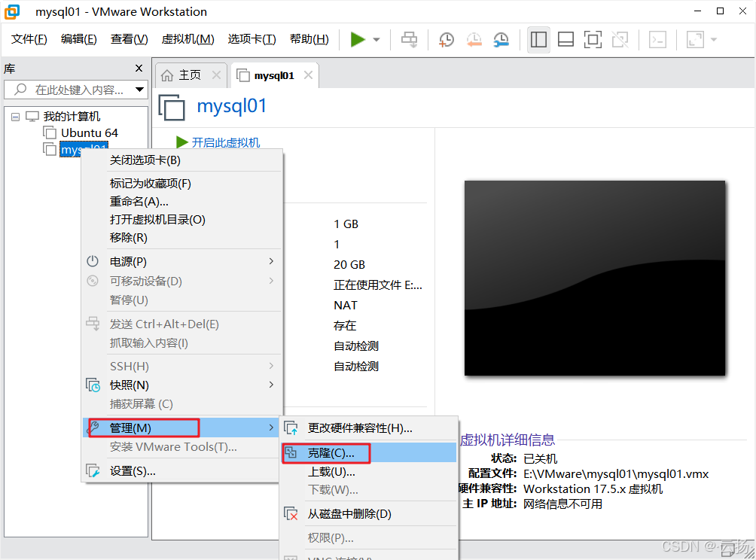Screen dimensions: 756x560
Task: Click icon beside 更改硬件兼容性(H)...
Action: (291, 428)
